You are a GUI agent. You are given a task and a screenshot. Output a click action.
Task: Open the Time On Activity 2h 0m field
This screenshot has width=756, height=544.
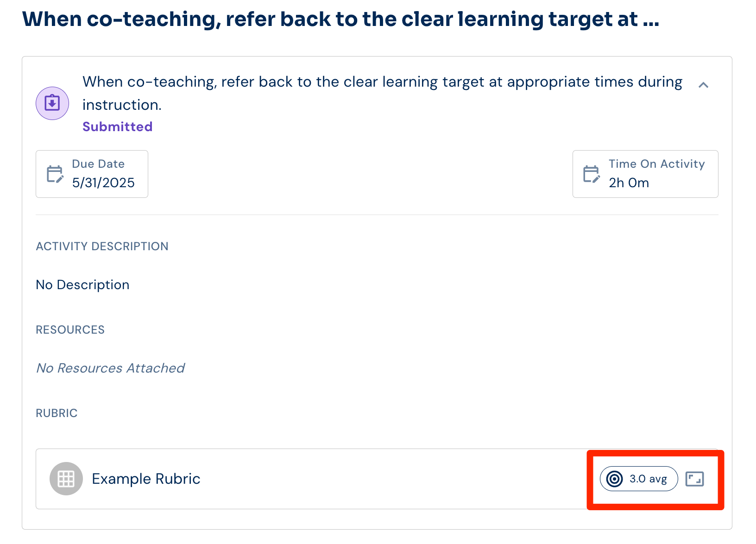(645, 174)
